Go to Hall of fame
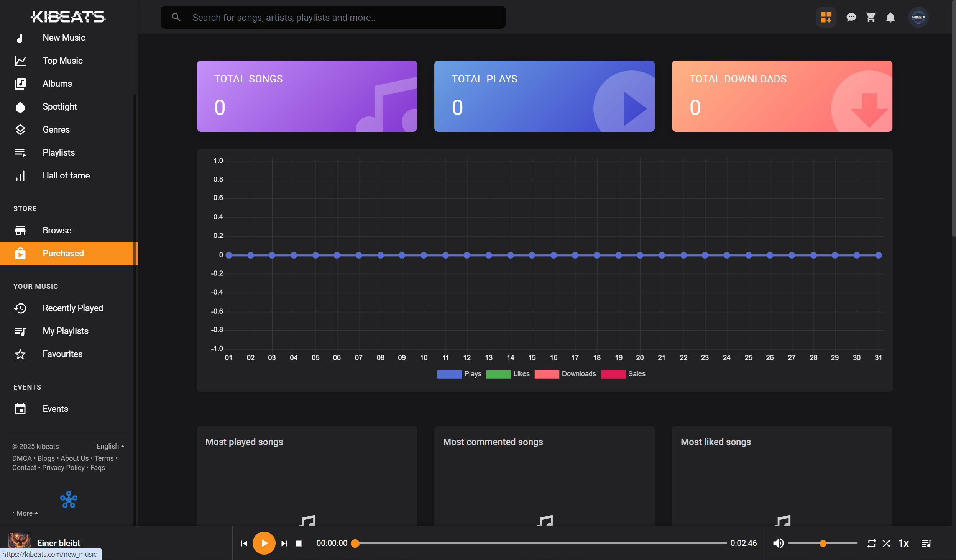Image resolution: width=956 pixels, height=560 pixels. tap(66, 175)
